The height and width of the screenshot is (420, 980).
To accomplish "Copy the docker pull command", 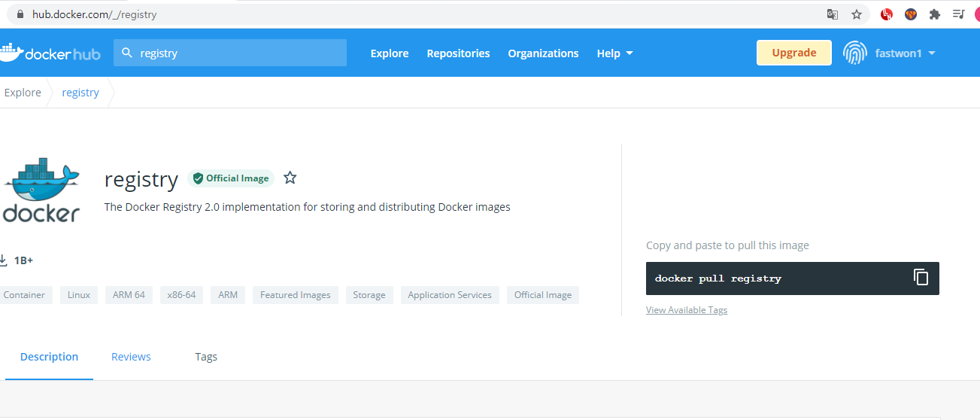I will click(x=921, y=278).
